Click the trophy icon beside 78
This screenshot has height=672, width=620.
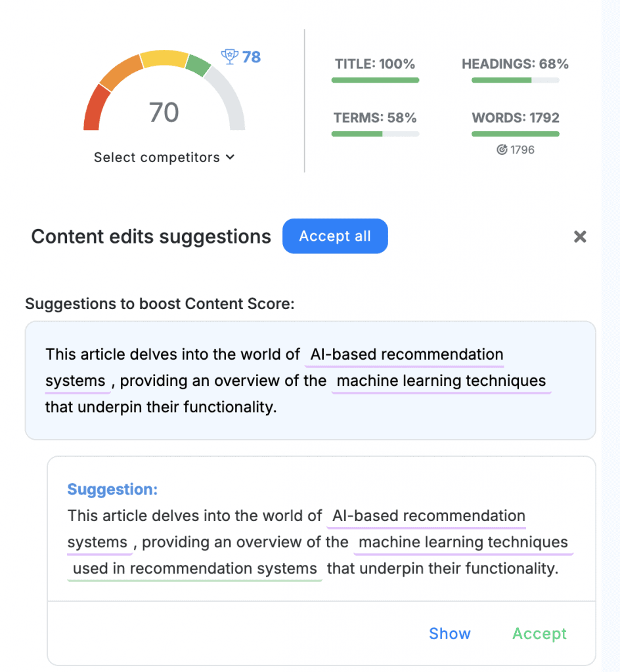229,57
